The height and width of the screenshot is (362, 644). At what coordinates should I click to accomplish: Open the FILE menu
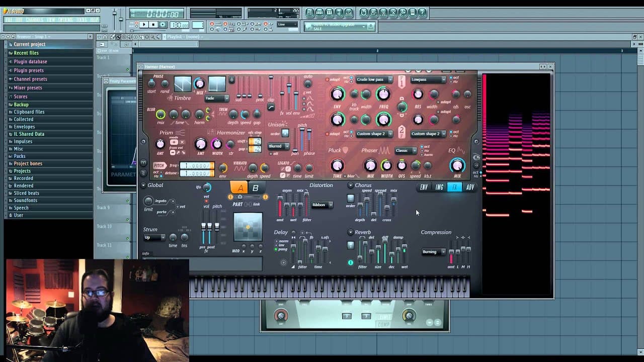tap(9, 20)
